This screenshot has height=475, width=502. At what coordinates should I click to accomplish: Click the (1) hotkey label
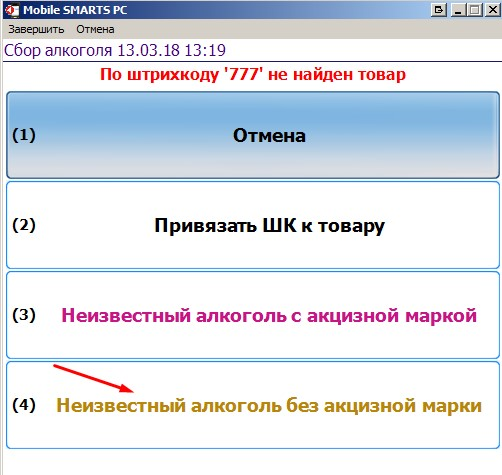[x=24, y=135]
